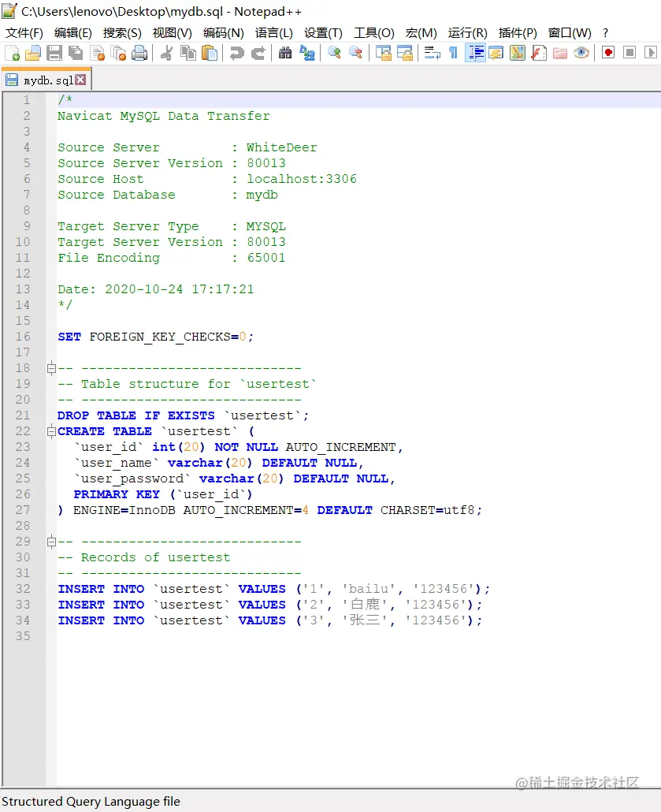Click the Paste clipboard icon
This screenshot has width=661, height=812.
coord(209,53)
